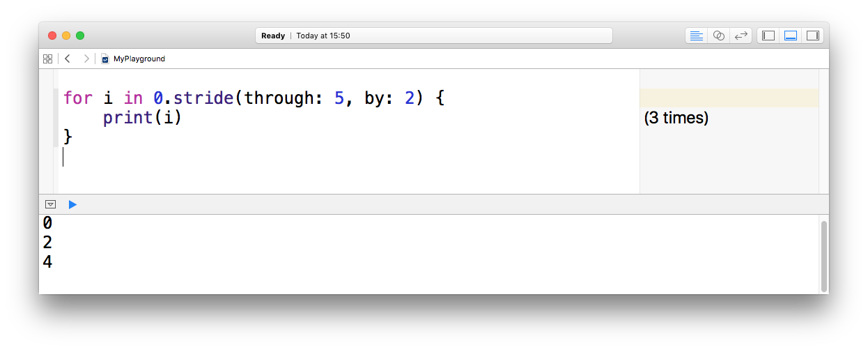
Task: Open the MyPlayground jump bar item
Action: tap(139, 59)
